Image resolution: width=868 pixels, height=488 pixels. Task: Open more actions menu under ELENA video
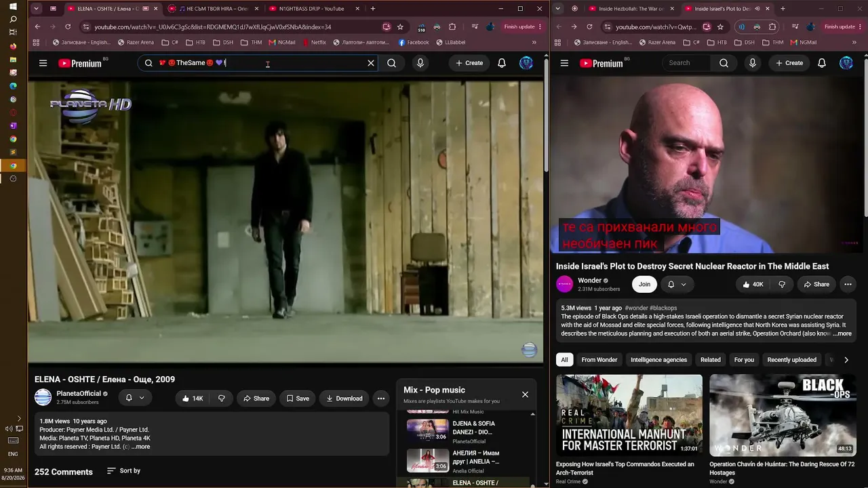tap(381, 399)
